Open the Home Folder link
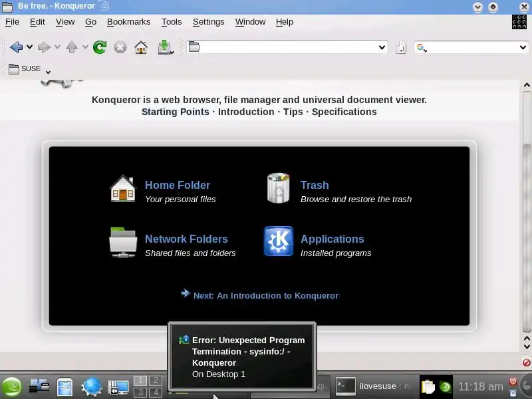 pyautogui.click(x=178, y=185)
